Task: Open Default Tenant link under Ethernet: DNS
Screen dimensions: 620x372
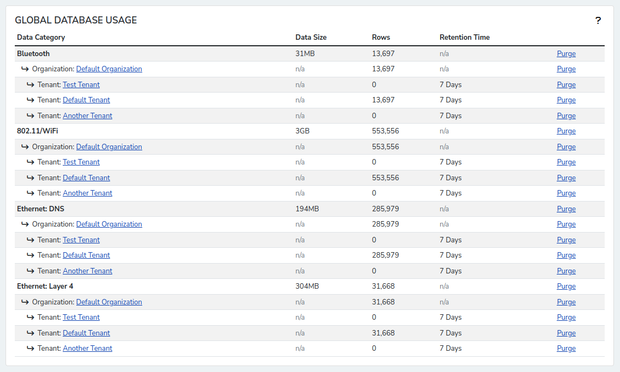Action: [86, 255]
